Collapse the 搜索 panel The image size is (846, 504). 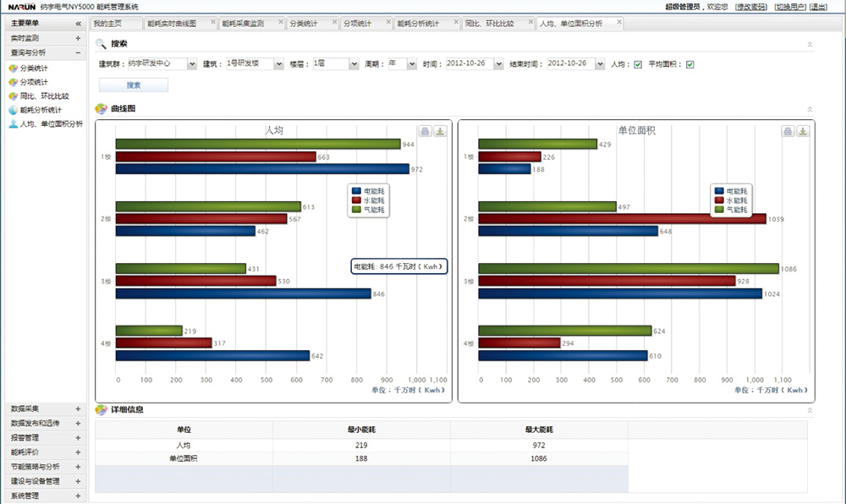[x=810, y=44]
